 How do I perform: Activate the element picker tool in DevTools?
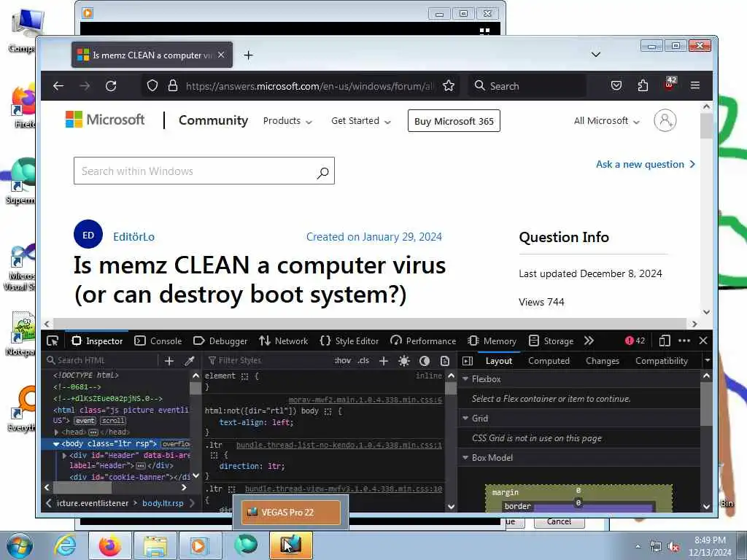click(x=53, y=341)
